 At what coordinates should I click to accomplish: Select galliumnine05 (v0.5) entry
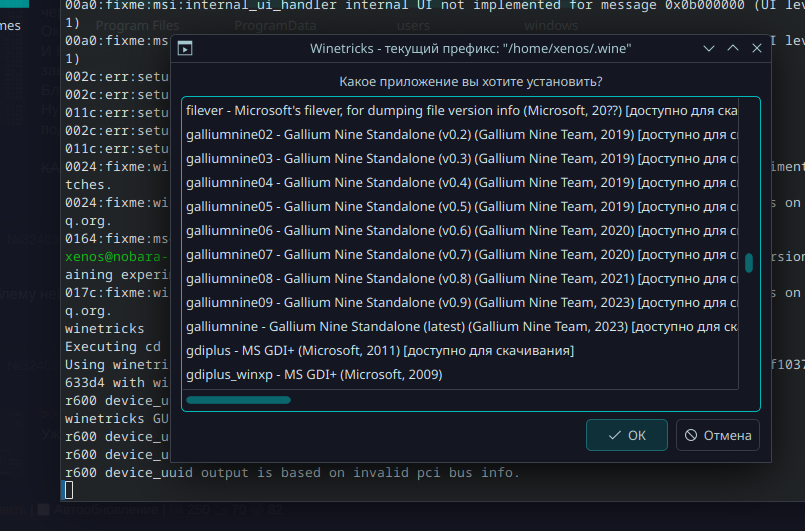462,206
